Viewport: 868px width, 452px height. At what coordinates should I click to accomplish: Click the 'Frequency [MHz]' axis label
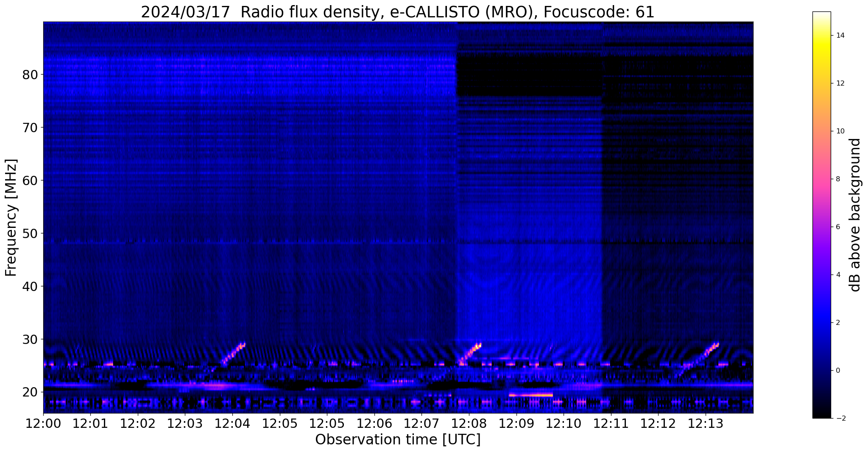[x=11, y=217]
